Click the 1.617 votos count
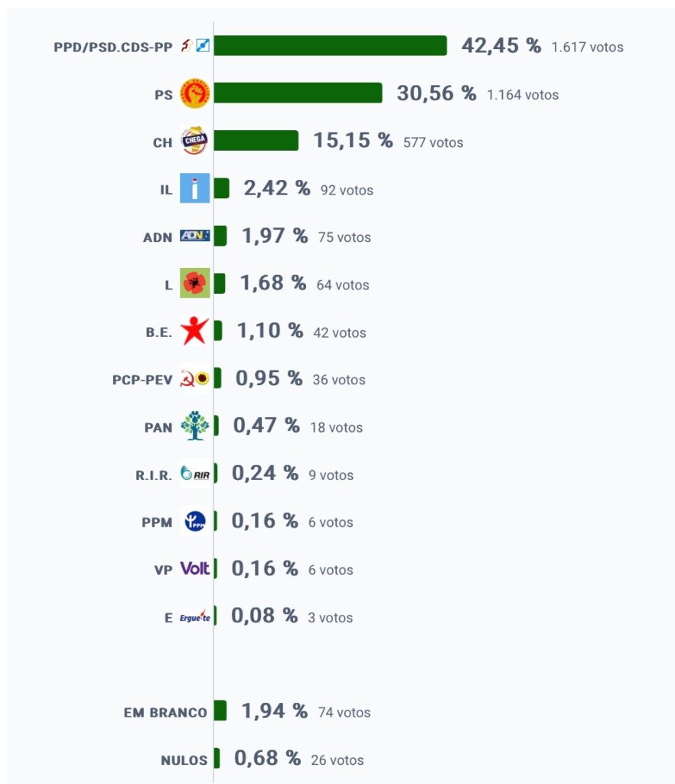 click(588, 47)
